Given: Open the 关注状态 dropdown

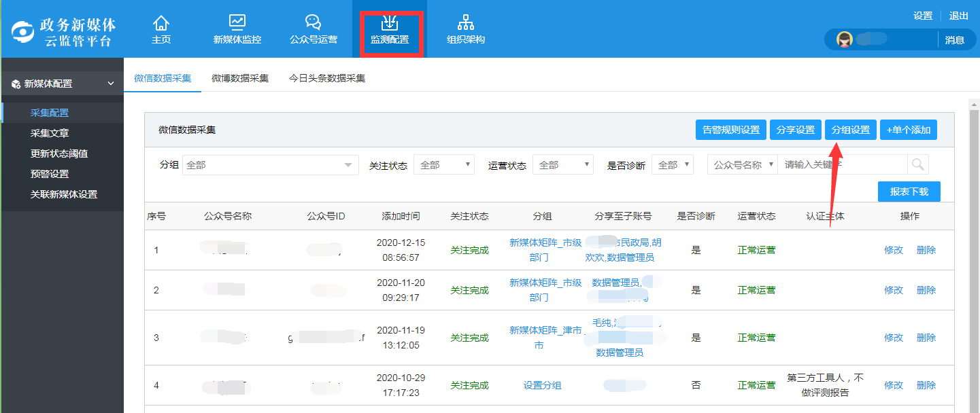Looking at the screenshot, I should (443, 165).
